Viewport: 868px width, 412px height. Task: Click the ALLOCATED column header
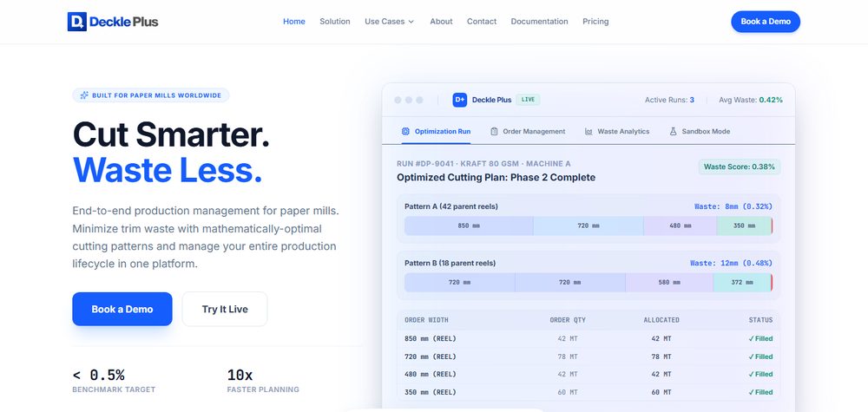[661, 320]
